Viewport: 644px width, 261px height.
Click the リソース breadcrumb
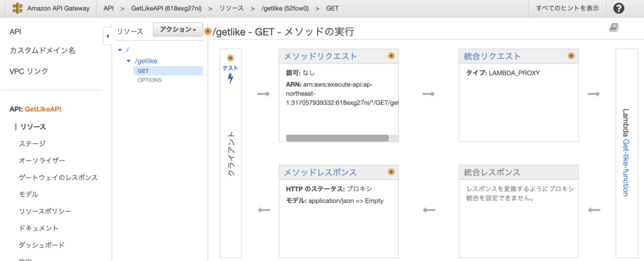coord(231,8)
